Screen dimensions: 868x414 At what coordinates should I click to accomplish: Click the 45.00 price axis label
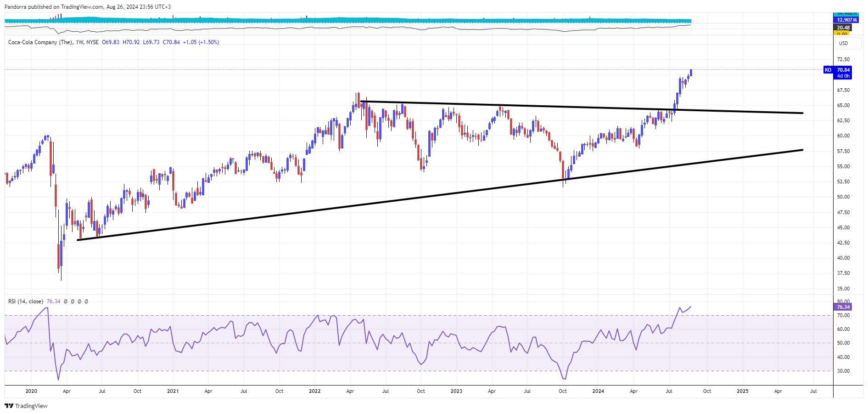point(843,227)
